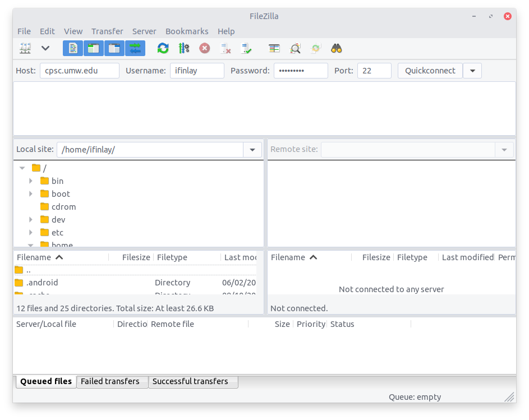Select the root / folder in tree
This screenshot has height=420, width=529.
[x=39, y=168]
